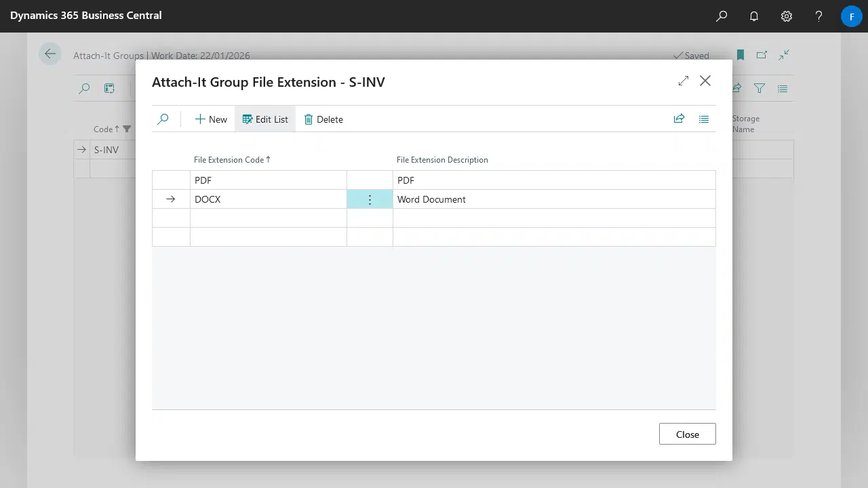Search the file extension list in dialog
Screen dimensions: 868x488
pyautogui.click(x=163, y=119)
